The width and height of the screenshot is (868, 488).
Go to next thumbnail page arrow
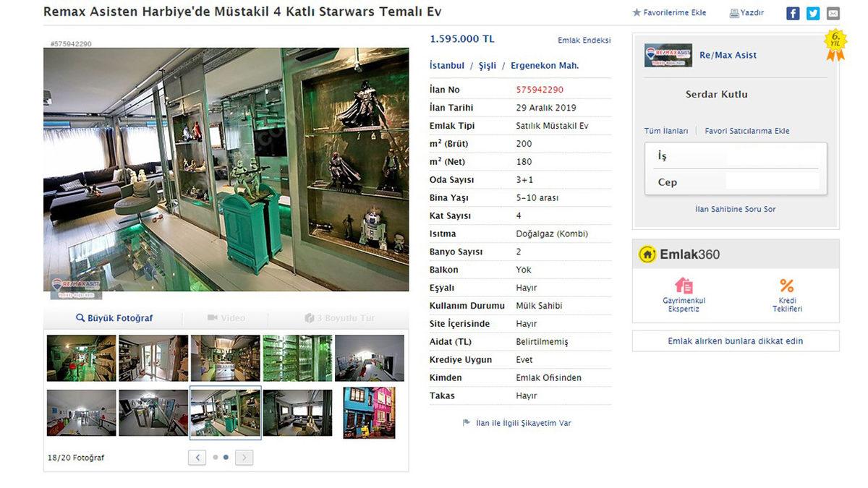point(244,457)
